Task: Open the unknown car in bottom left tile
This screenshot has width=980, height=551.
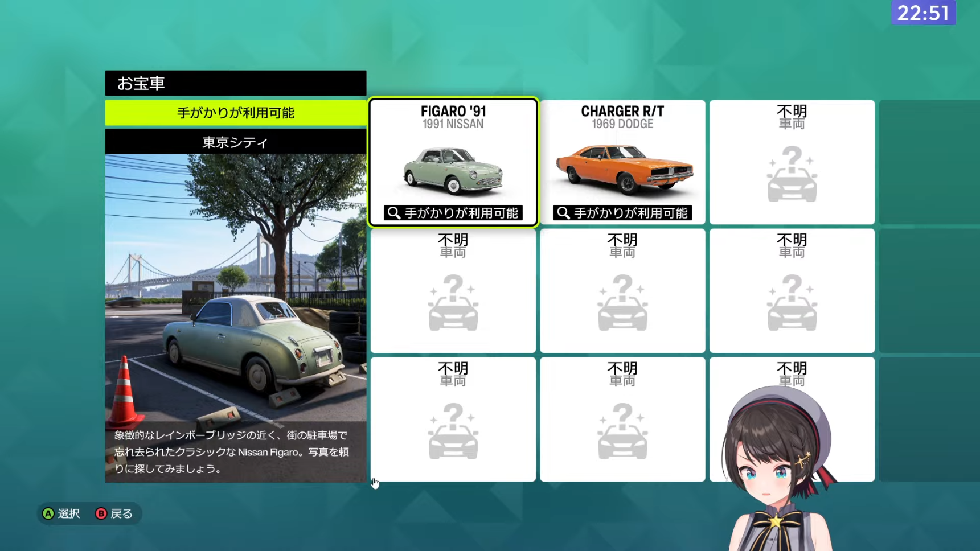Action: pos(453,420)
